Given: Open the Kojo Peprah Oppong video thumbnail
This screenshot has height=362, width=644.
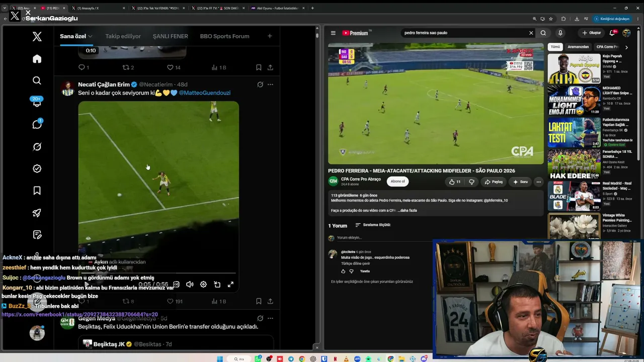Looking at the screenshot, I should point(574,68).
